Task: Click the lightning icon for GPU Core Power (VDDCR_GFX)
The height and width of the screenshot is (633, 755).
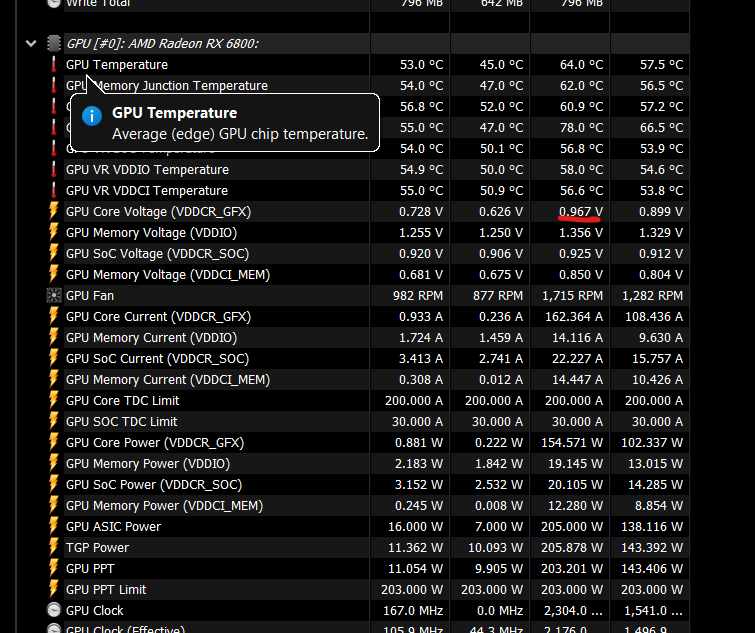Action: pos(53,442)
